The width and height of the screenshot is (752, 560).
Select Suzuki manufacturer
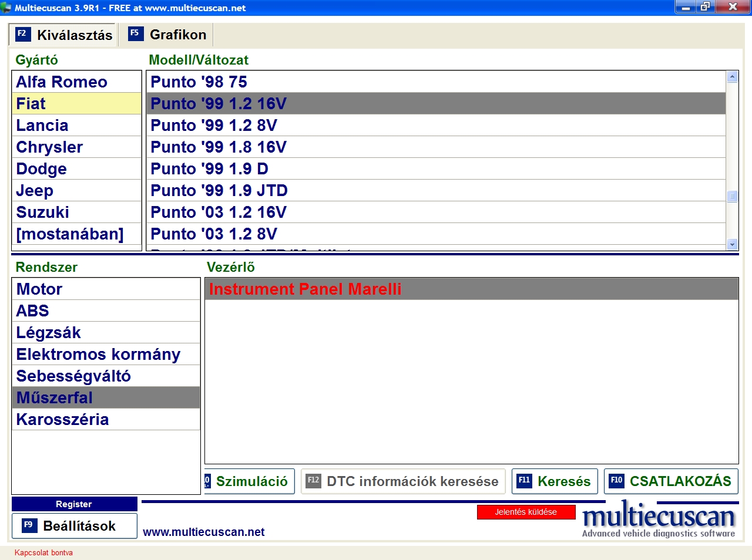[x=76, y=212]
